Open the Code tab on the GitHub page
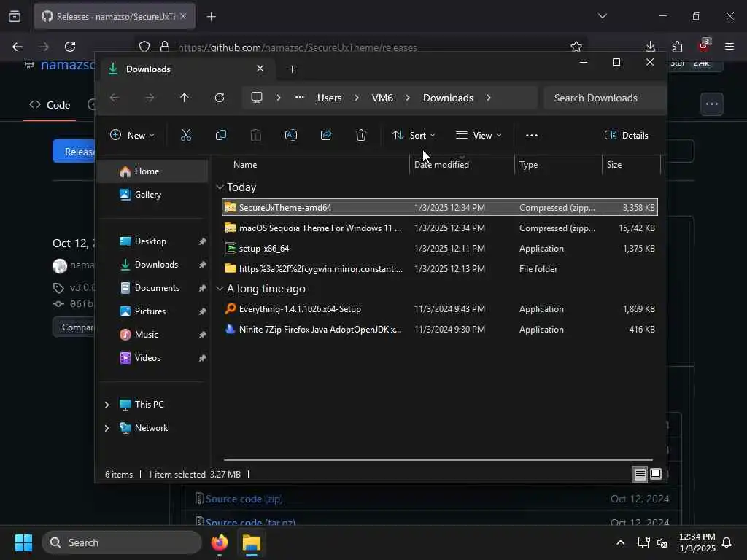The image size is (747, 560). 50,105
